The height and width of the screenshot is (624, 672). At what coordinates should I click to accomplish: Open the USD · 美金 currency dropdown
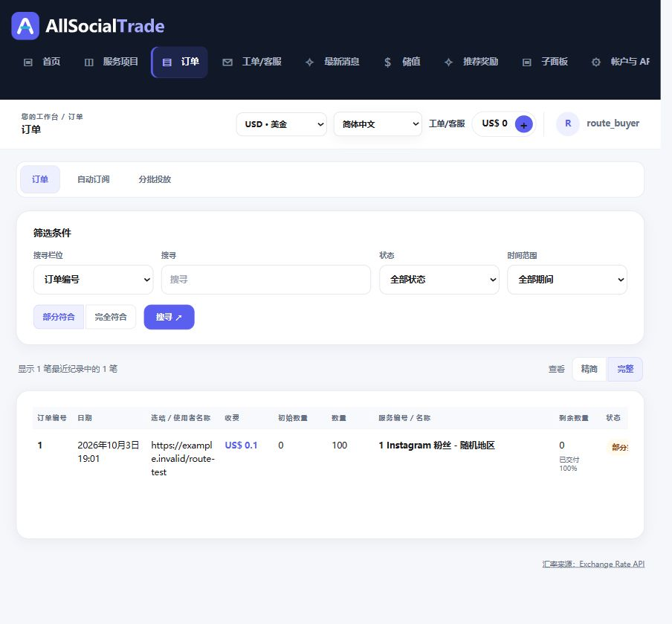[x=282, y=124]
